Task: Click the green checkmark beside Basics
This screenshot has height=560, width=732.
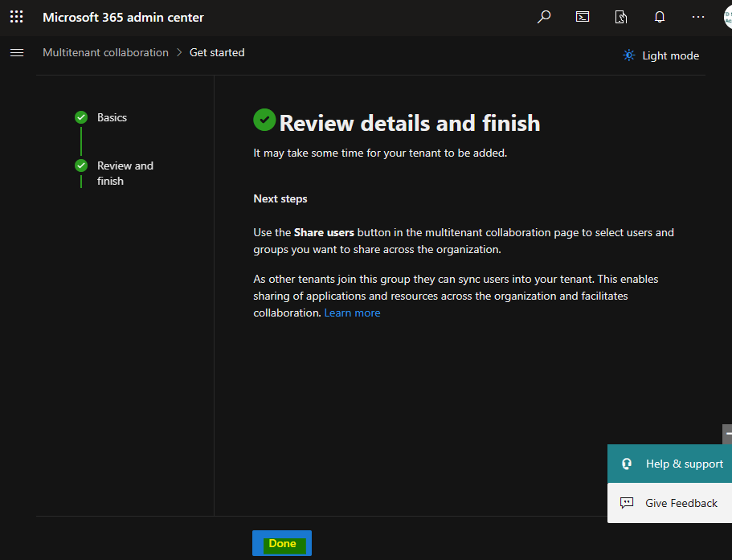Action: (x=81, y=117)
